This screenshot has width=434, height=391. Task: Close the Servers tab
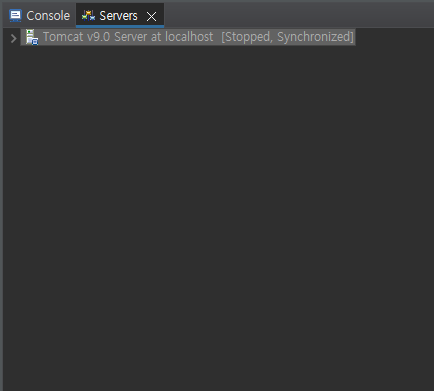tap(151, 16)
